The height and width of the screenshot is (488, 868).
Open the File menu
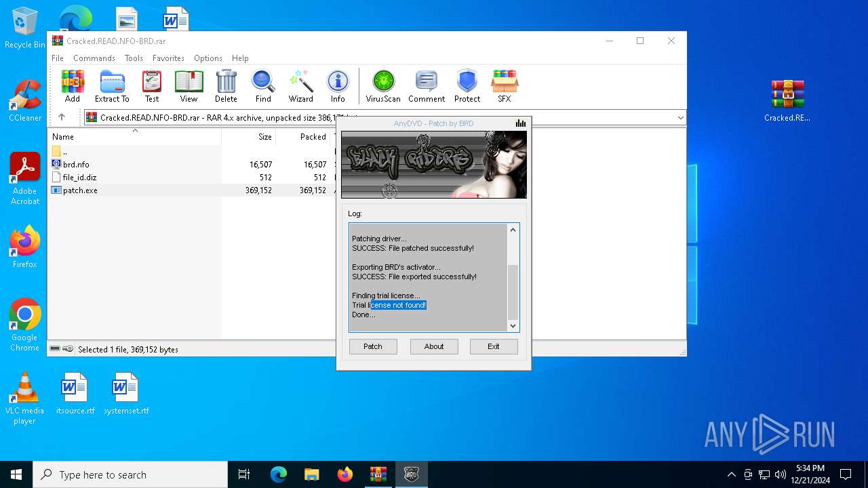(58, 58)
